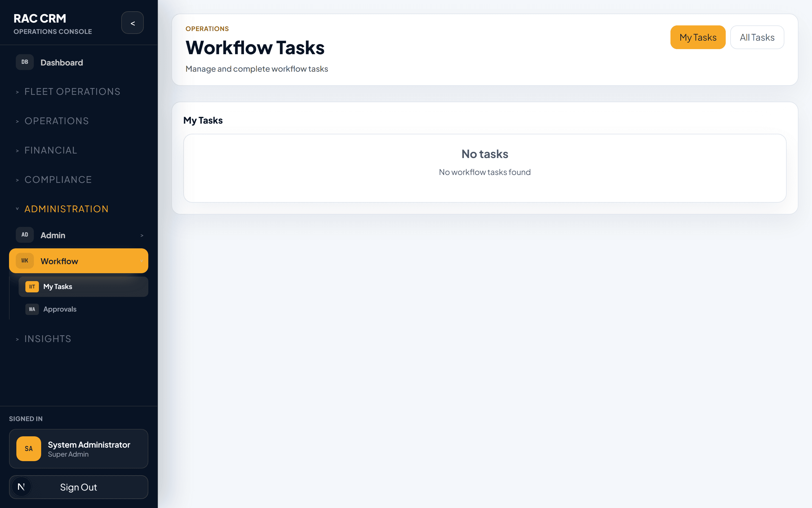This screenshot has width=812, height=508.
Task: Click the 'No workflow tasks found' message
Action: pos(484,172)
